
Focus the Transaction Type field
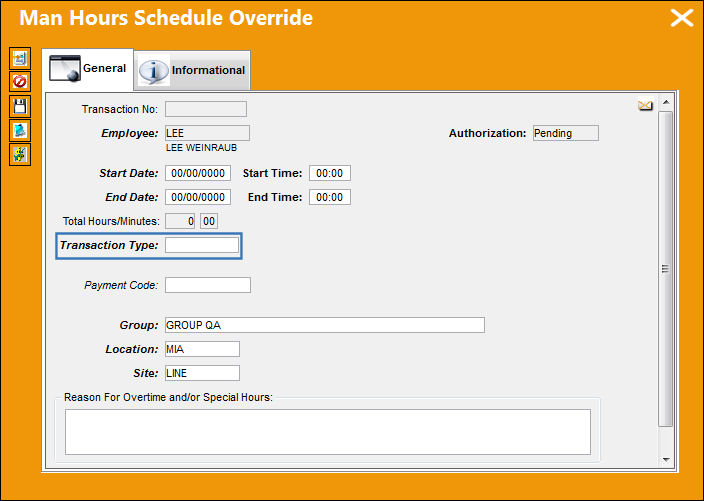pos(202,245)
